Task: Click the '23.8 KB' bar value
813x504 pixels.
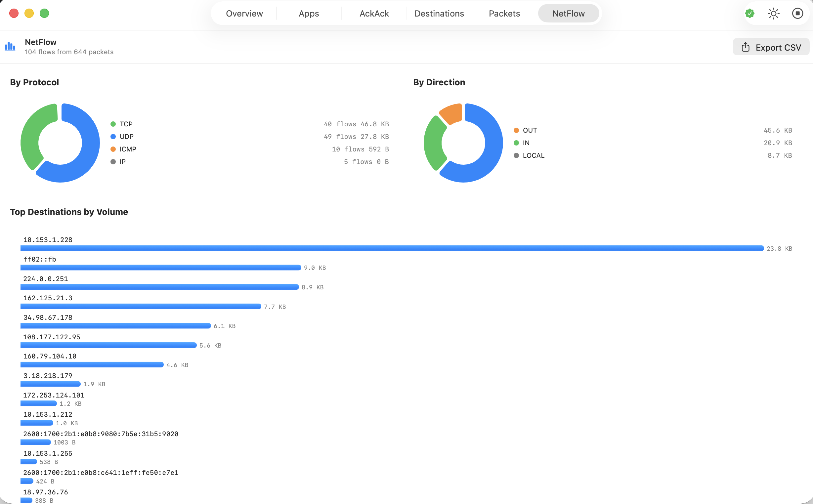Action: 779,249
